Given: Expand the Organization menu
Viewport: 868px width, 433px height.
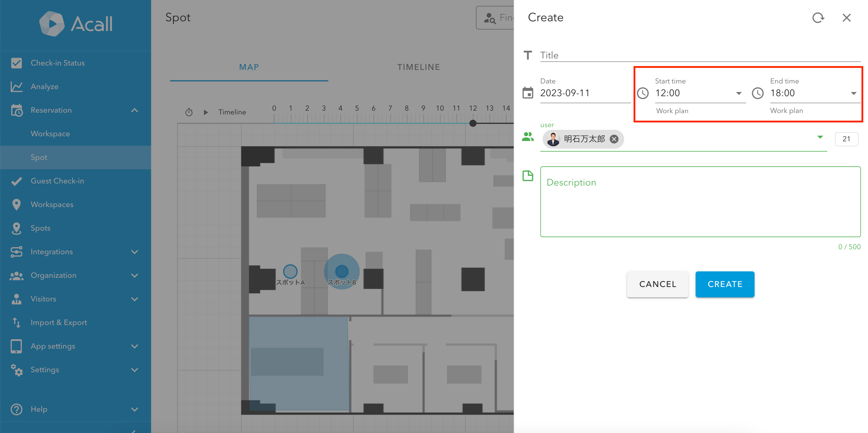Looking at the screenshot, I should click(x=134, y=275).
